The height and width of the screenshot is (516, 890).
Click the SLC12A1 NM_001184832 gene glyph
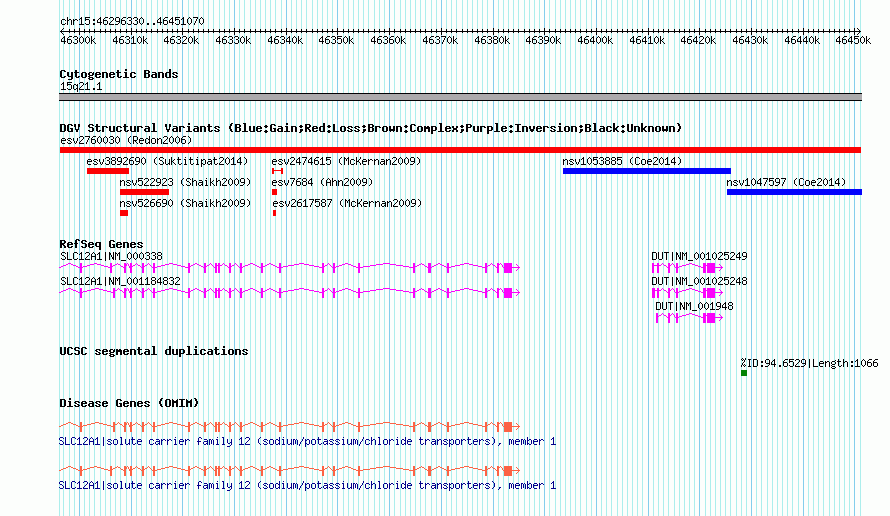[289, 293]
